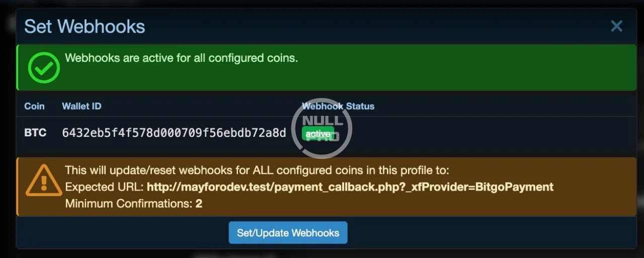The height and width of the screenshot is (258, 644).
Task: Click the 'This will update/reset webhooks' warning line
Action: pyautogui.click(x=257, y=170)
